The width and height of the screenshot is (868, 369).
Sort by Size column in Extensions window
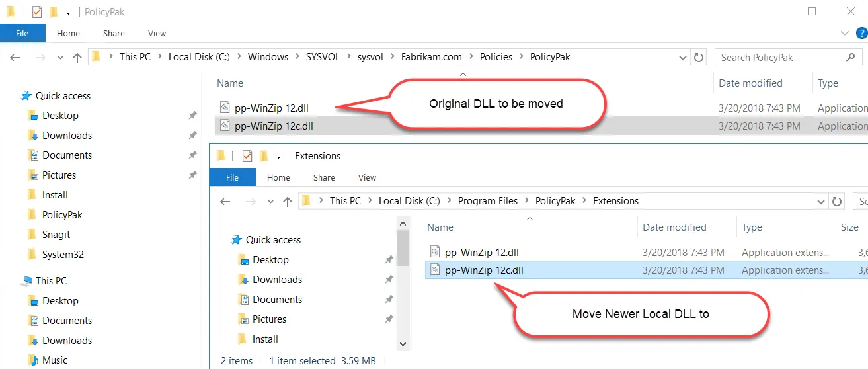coord(849,227)
